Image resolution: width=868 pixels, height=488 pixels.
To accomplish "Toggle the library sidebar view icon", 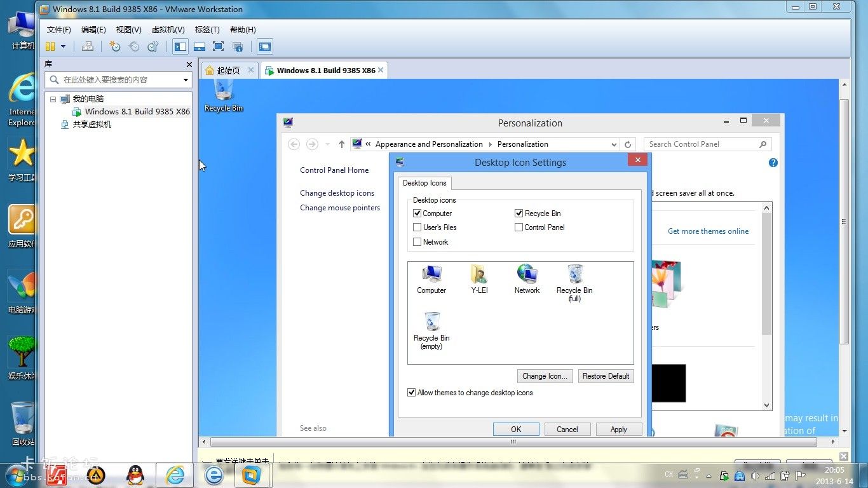I will click(181, 46).
